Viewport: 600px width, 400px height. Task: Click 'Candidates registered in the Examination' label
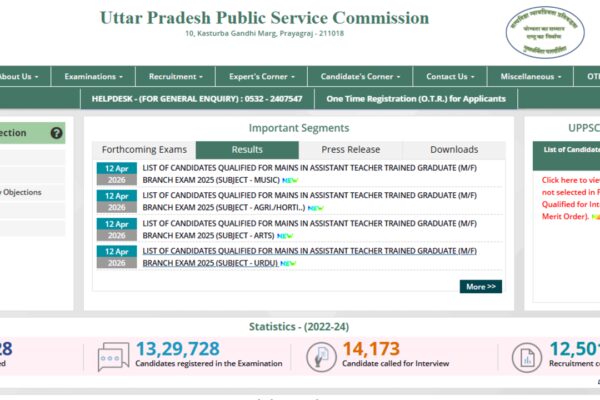(x=209, y=364)
